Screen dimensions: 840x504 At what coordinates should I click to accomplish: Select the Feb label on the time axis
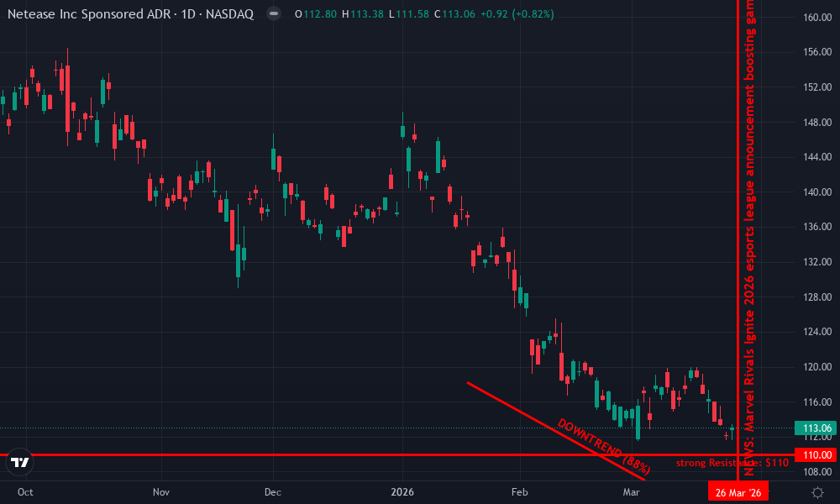pyautogui.click(x=519, y=492)
